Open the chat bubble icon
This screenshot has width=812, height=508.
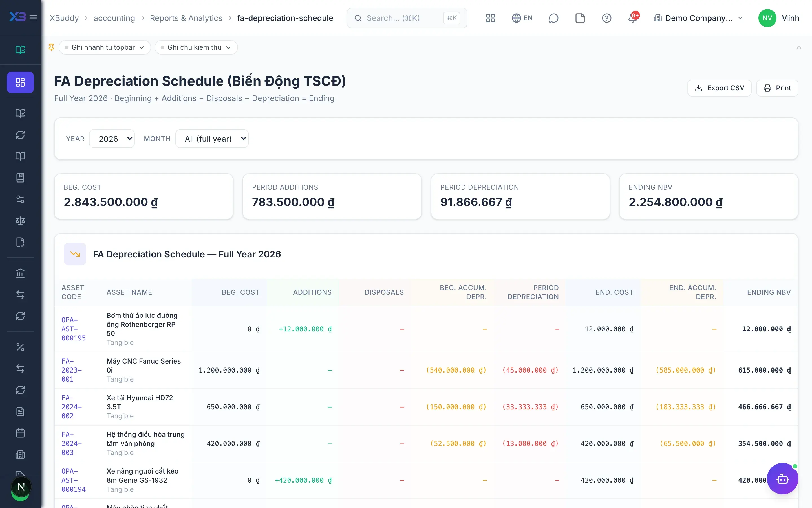[553, 18]
